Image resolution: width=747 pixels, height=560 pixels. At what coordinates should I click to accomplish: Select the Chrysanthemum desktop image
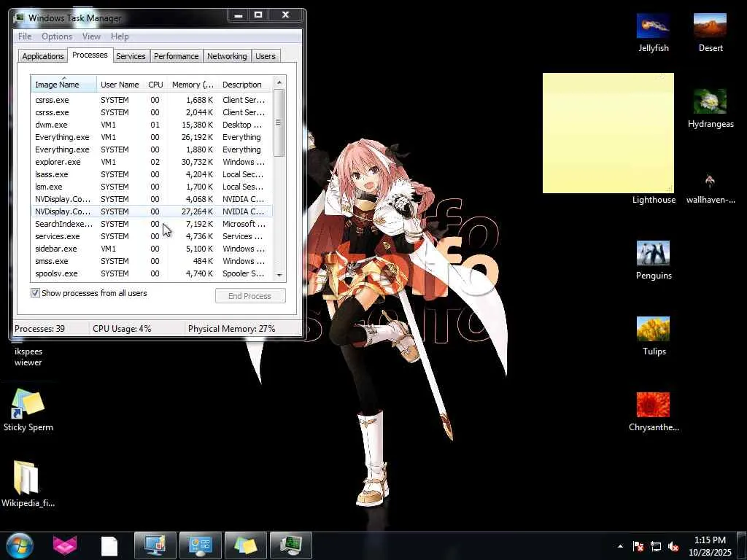653,412
